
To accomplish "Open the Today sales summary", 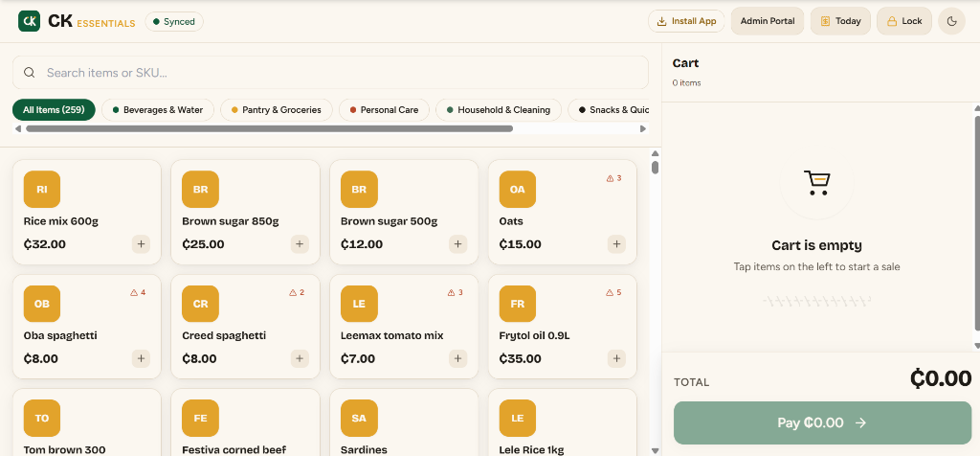I will pyautogui.click(x=840, y=21).
